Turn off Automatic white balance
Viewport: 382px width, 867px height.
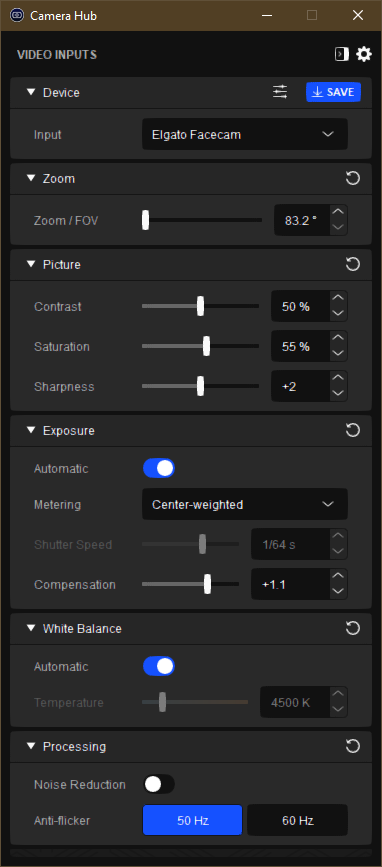point(159,666)
